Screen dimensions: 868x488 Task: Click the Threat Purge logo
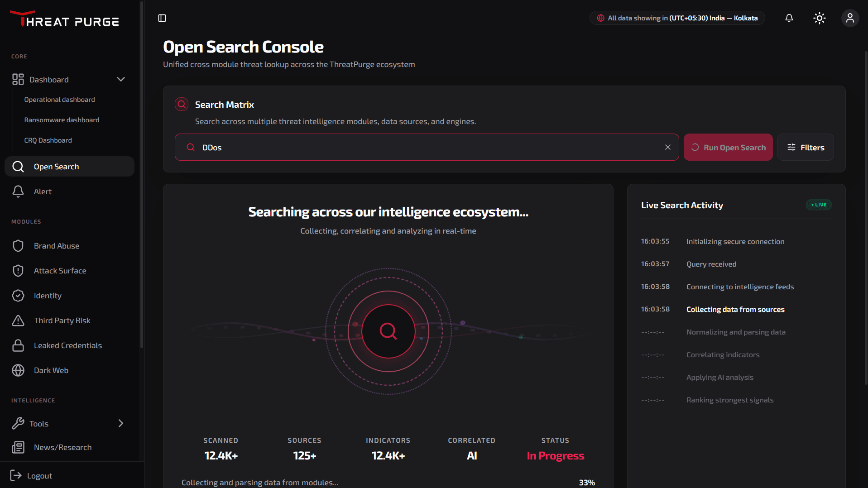[64, 19]
